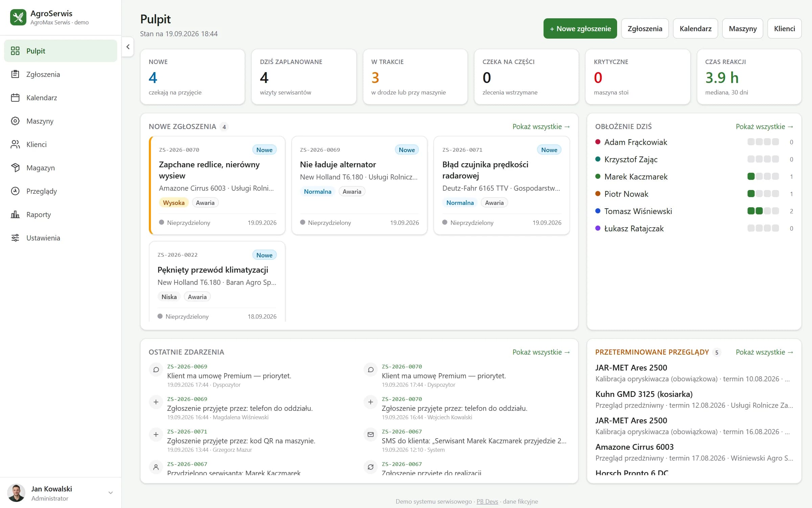812x508 pixels.
Task: Open the Nowe stat card showing 4
Action: [x=193, y=77]
